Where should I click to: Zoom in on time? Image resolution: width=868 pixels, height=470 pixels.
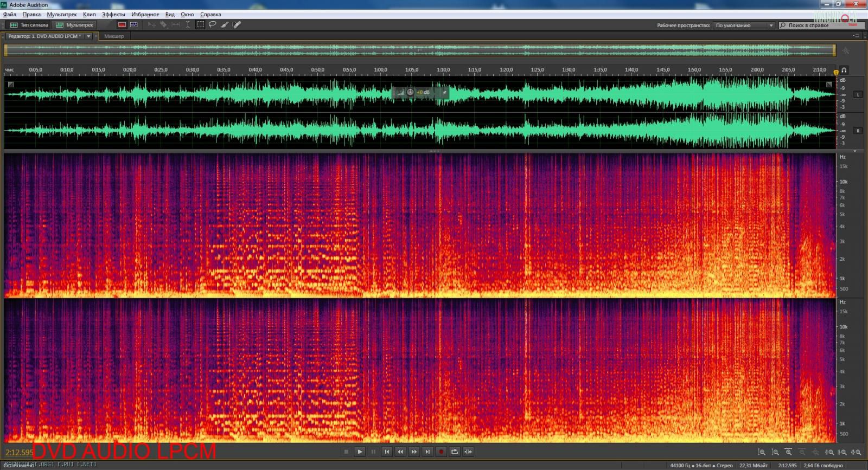click(x=789, y=452)
